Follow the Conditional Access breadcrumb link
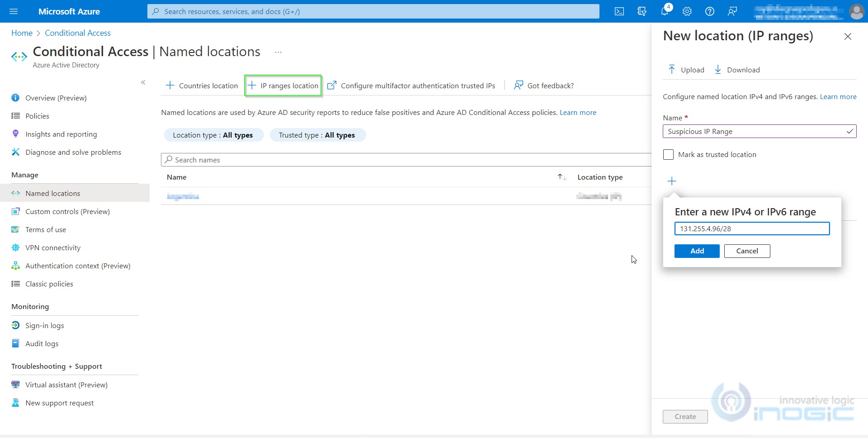 pos(78,33)
